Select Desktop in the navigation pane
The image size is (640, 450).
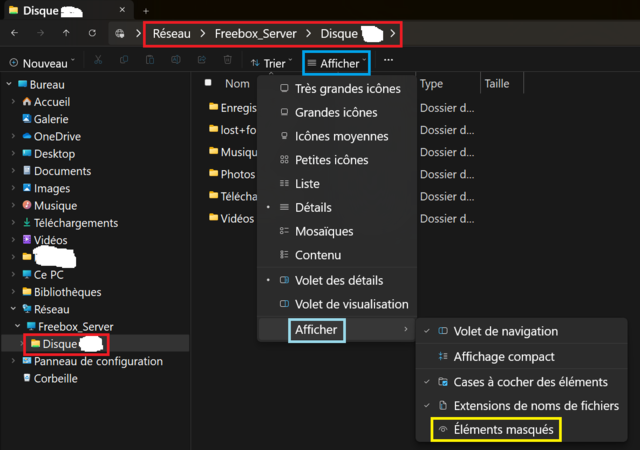point(49,154)
